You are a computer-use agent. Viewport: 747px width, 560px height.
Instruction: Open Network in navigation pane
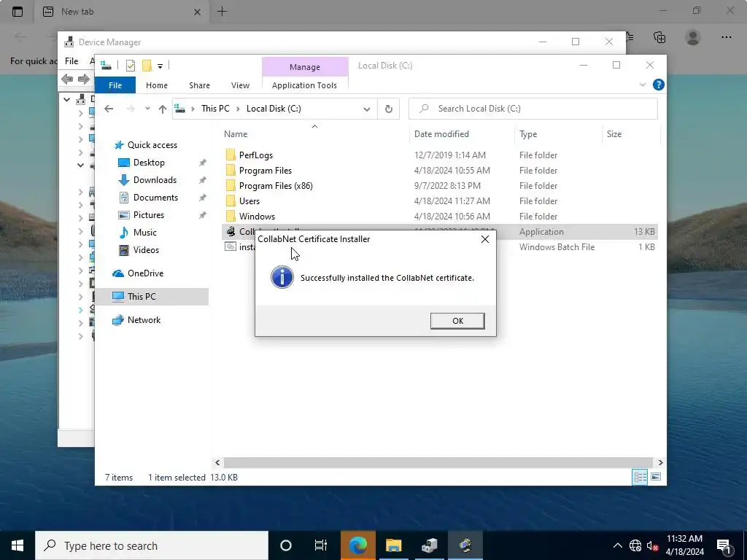[x=144, y=320]
